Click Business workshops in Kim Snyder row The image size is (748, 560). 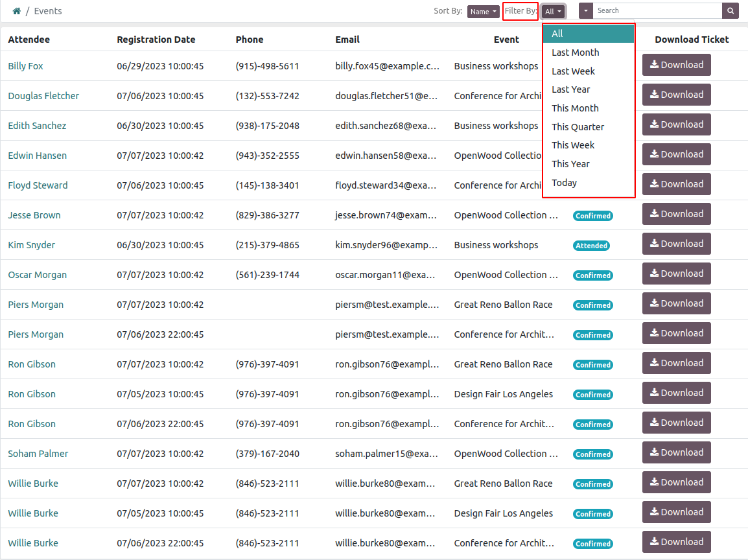pyautogui.click(x=496, y=245)
